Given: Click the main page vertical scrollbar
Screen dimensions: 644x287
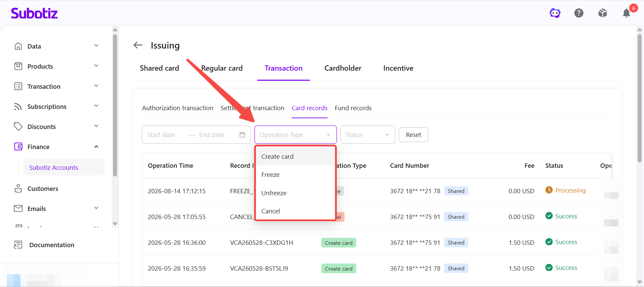Looking at the screenshot, I should coord(640,98).
